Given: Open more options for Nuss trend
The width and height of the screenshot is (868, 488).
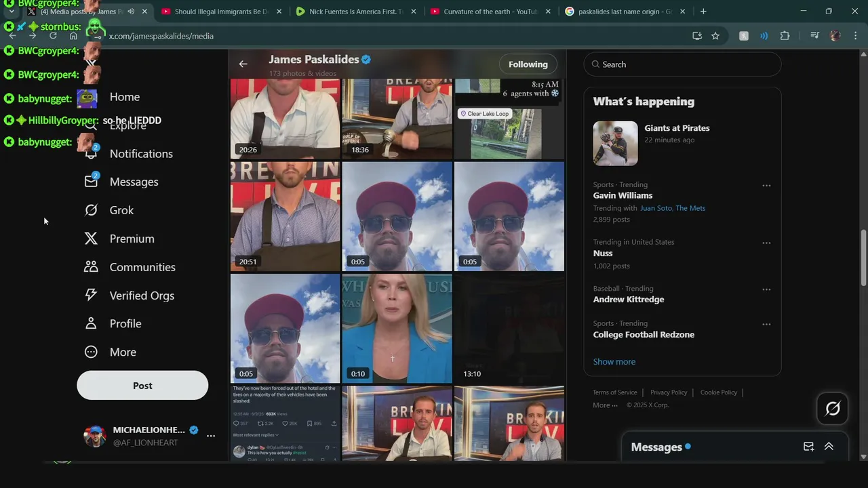Looking at the screenshot, I should click(766, 243).
